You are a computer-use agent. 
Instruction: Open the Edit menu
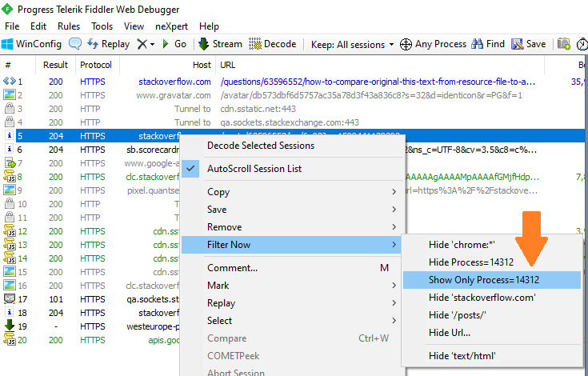[x=38, y=26]
